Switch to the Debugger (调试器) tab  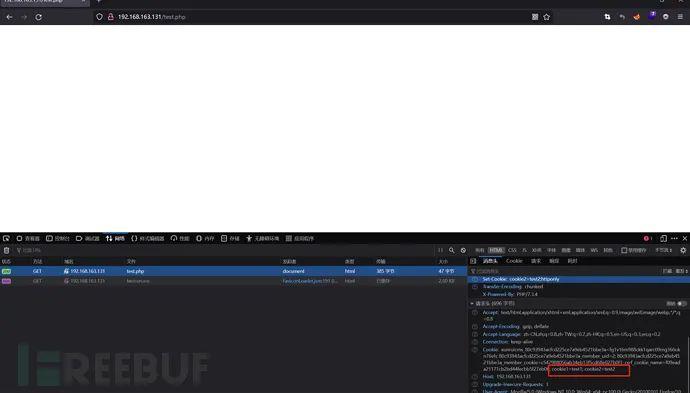tap(88, 238)
